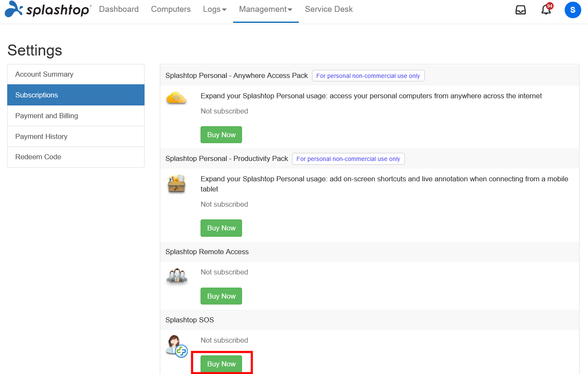Click the Splashtop SOS support icon
The height and width of the screenshot is (374, 588).
[x=176, y=346]
